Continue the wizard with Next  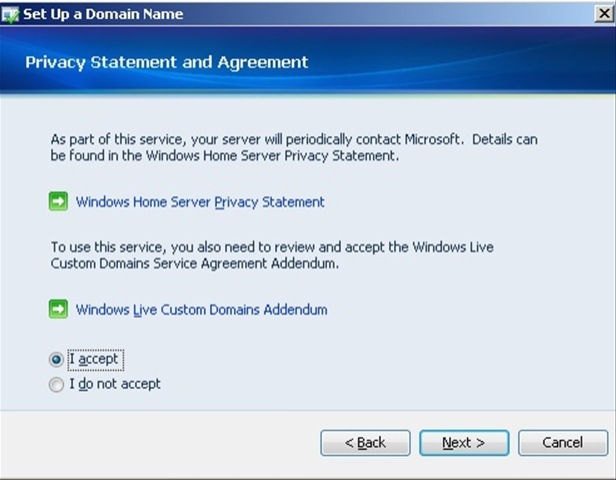click(x=464, y=443)
